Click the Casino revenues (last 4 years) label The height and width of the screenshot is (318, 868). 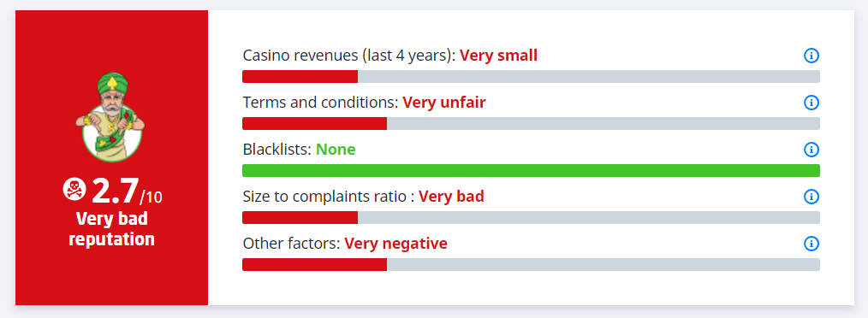tap(348, 56)
